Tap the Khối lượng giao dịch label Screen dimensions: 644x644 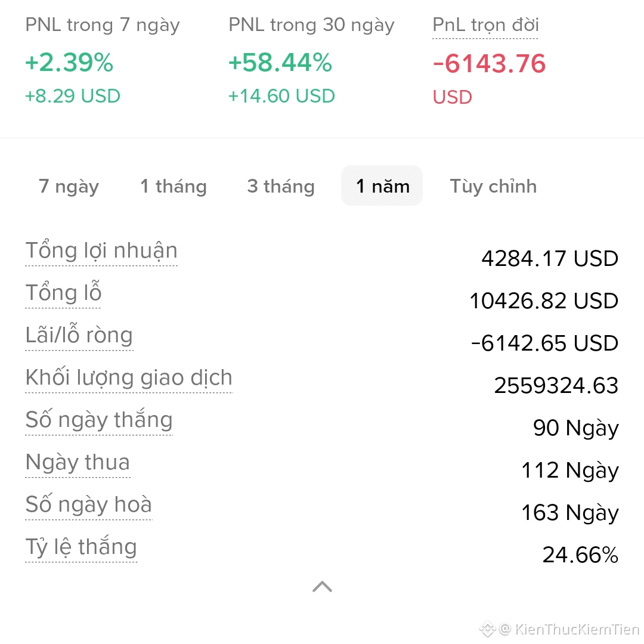pyautogui.click(x=129, y=377)
